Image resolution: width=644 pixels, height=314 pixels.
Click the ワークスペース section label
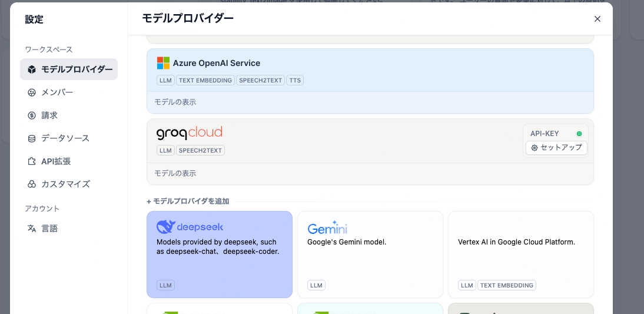[x=49, y=49]
